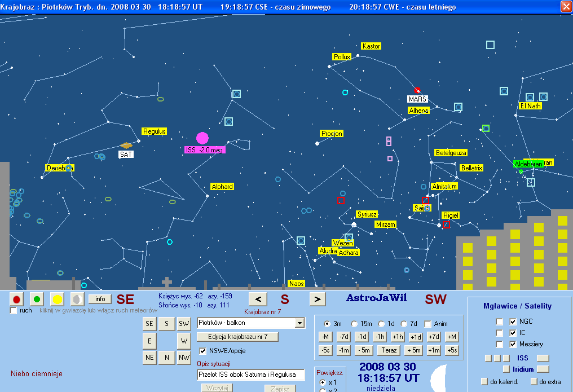This screenshot has width=573, height=392.
Task: Click the grey moon phase button
Action: pyautogui.click(x=77, y=299)
